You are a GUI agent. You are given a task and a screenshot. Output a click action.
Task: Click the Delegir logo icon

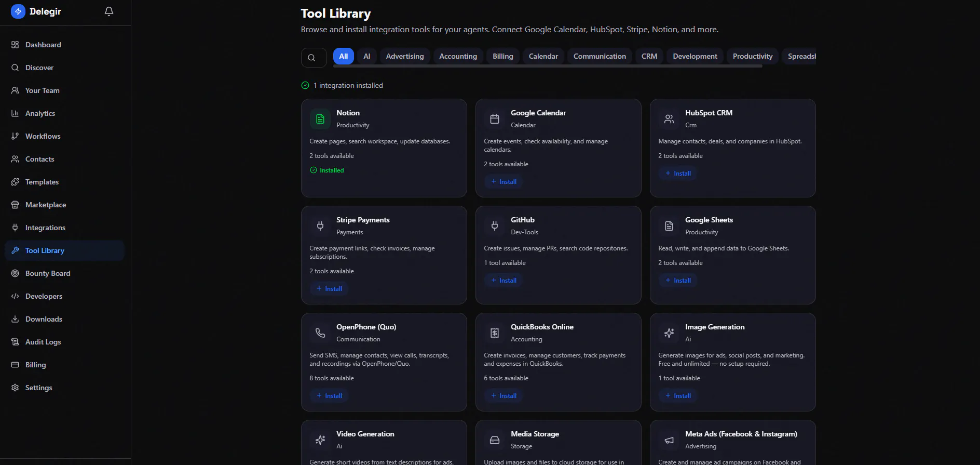pyautogui.click(x=18, y=11)
